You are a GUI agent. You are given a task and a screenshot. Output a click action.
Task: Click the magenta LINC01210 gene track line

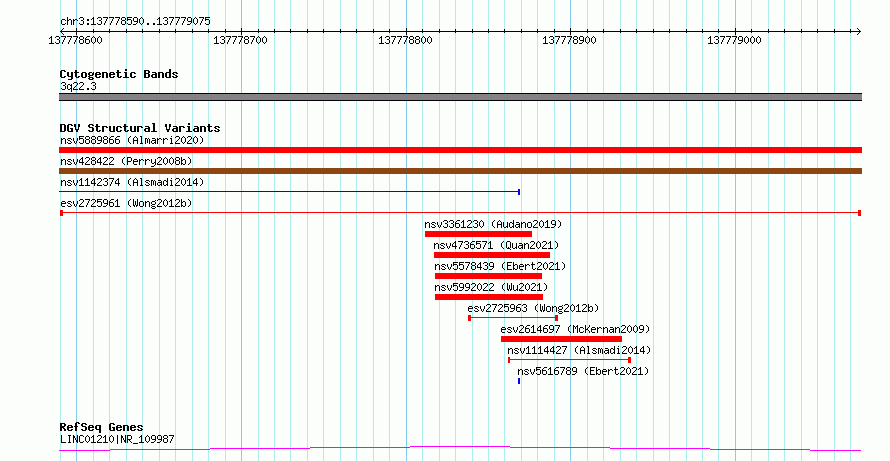[x=460, y=449]
